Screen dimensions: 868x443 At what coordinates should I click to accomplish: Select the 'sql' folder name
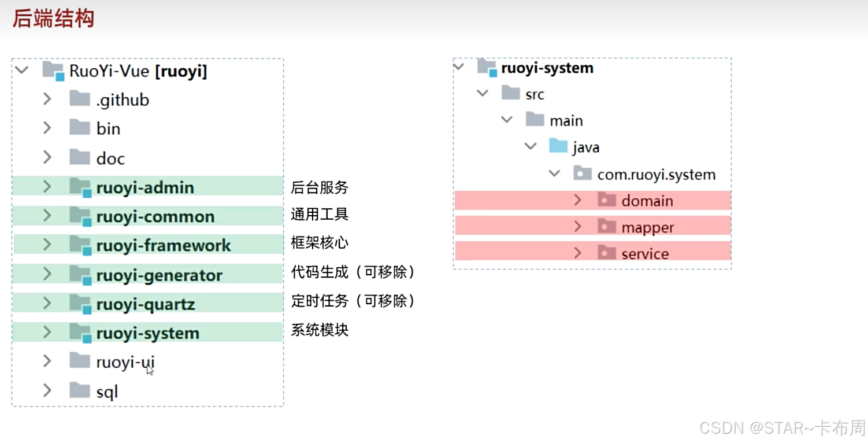(107, 392)
